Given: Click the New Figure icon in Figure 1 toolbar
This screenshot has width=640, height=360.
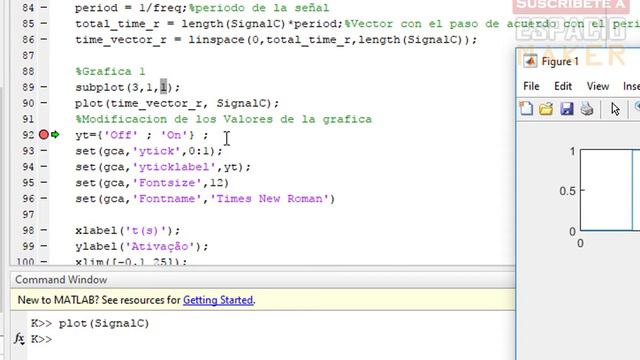Looking at the screenshot, I should pyautogui.click(x=526, y=109).
